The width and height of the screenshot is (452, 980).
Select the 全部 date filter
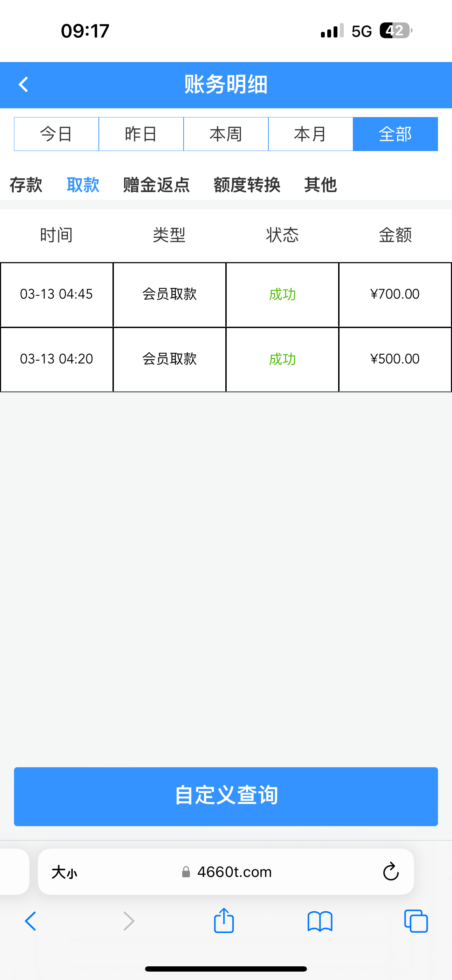tap(395, 134)
